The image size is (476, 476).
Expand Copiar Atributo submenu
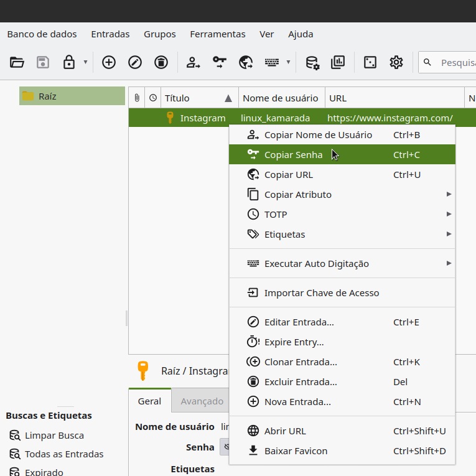click(x=342, y=195)
